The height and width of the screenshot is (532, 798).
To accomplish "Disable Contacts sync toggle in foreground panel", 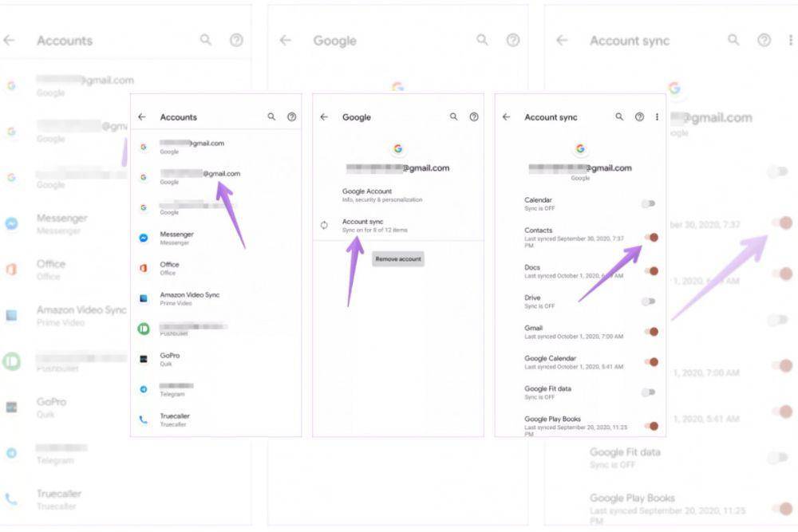I will pos(651,238).
